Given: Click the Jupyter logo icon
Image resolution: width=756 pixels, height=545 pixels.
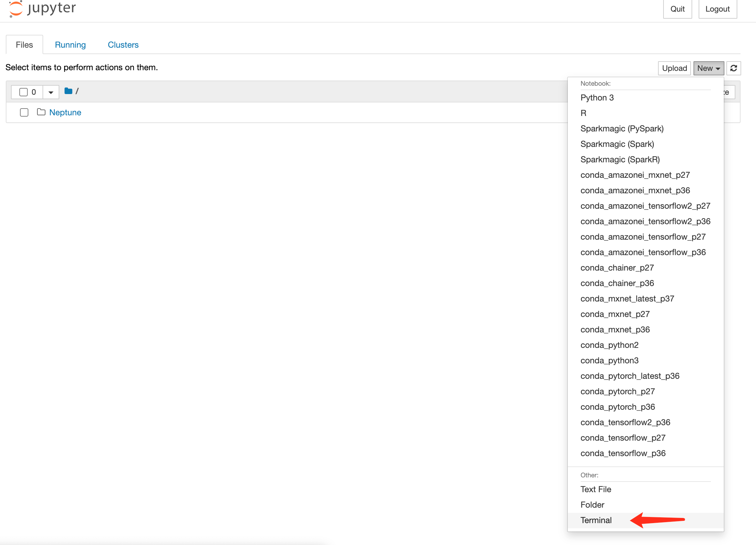Looking at the screenshot, I should tap(16, 9).
